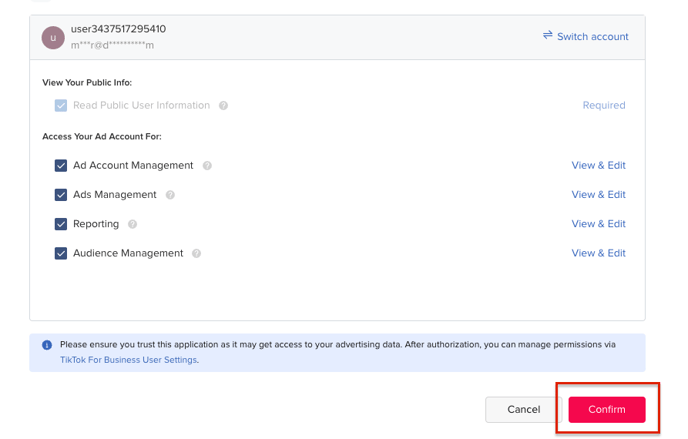This screenshot has width=688, height=439.
Task: Open help icon next to Ad Account Management
Action: click(x=207, y=166)
